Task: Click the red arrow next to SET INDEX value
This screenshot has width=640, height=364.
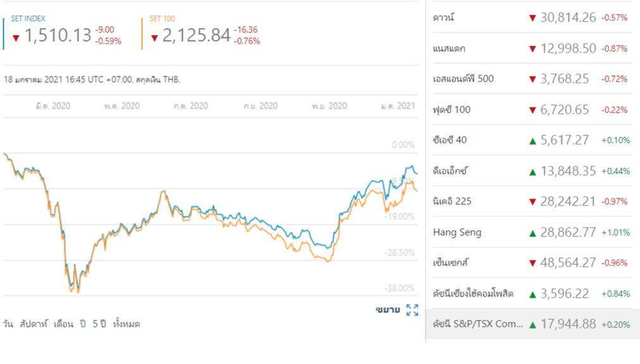Action: click(x=16, y=37)
